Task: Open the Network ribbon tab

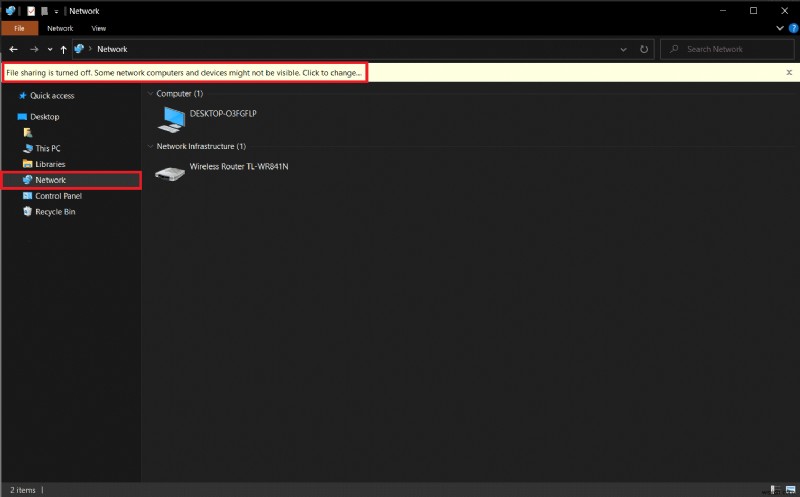Action: tap(60, 29)
